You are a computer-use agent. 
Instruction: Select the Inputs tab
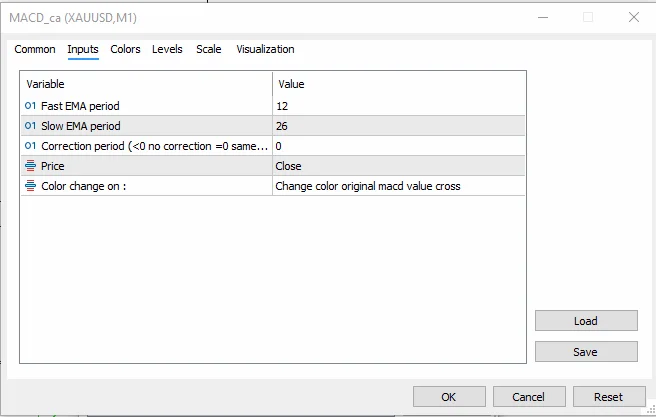pos(83,49)
